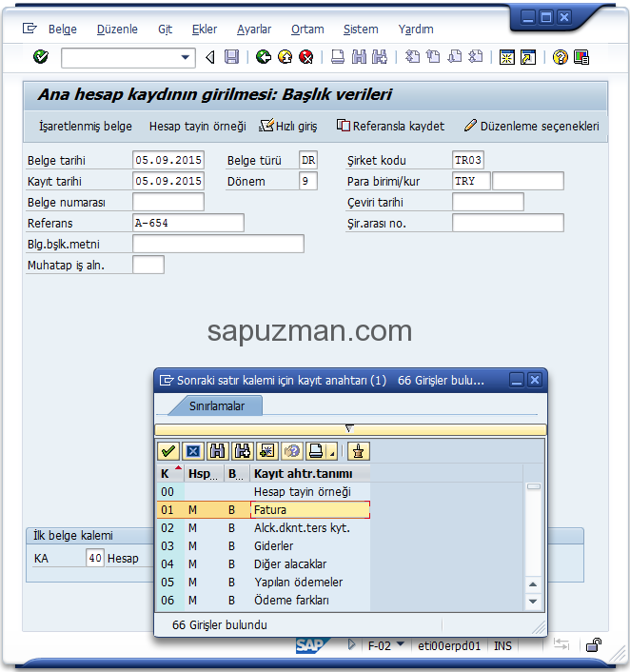Click the popup scrollbar down arrow

[533, 602]
